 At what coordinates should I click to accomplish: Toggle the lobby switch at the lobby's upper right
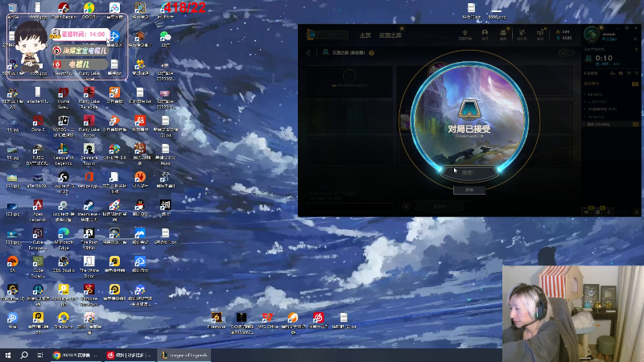coord(567,52)
